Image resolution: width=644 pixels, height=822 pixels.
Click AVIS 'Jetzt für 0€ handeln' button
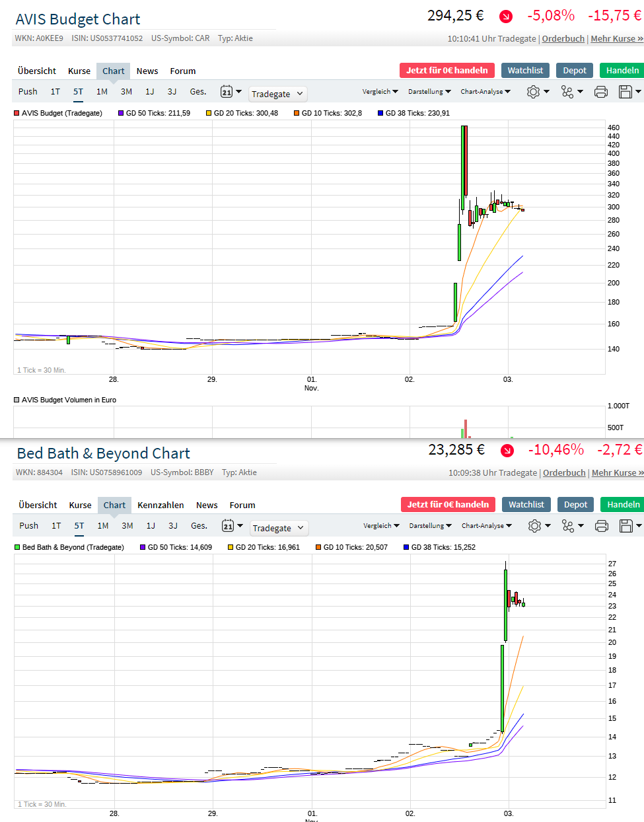(447, 70)
